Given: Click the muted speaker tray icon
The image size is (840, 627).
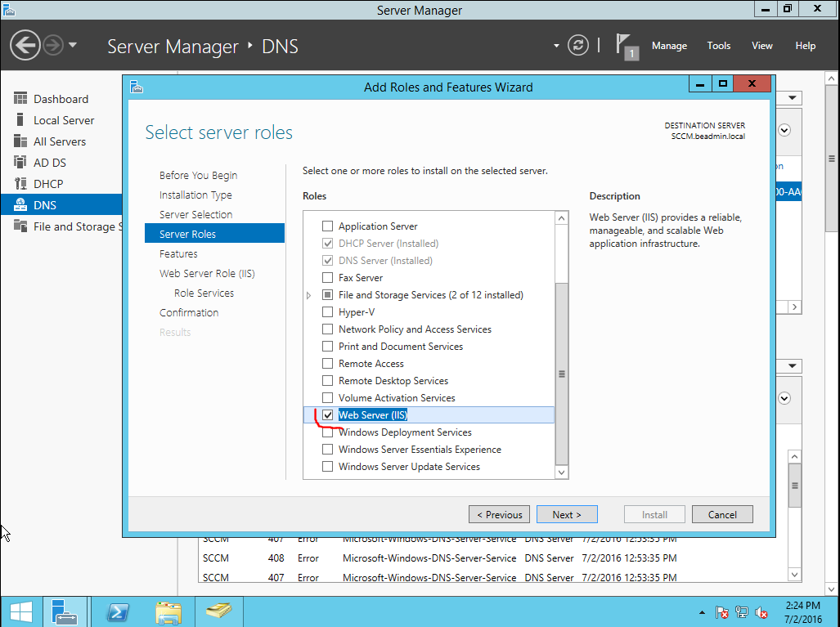Looking at the screenshot, I should point(761,612).
